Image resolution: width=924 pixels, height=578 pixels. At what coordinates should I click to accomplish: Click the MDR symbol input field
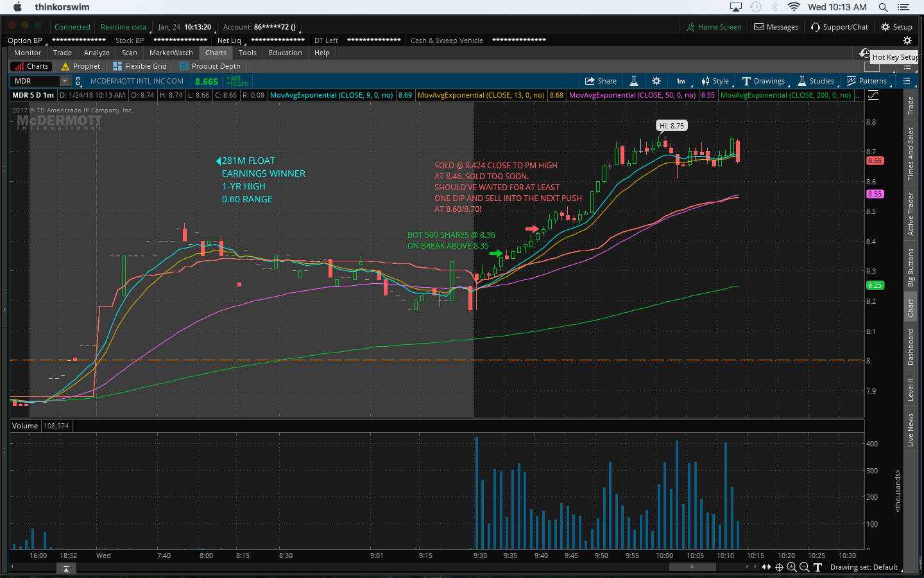pos(35,81)
